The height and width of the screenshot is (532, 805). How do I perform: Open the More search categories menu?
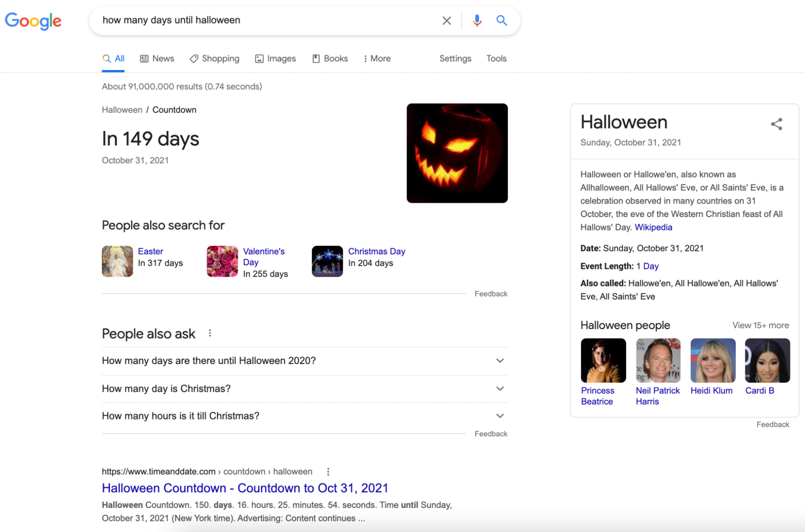(x=377, y=59)
